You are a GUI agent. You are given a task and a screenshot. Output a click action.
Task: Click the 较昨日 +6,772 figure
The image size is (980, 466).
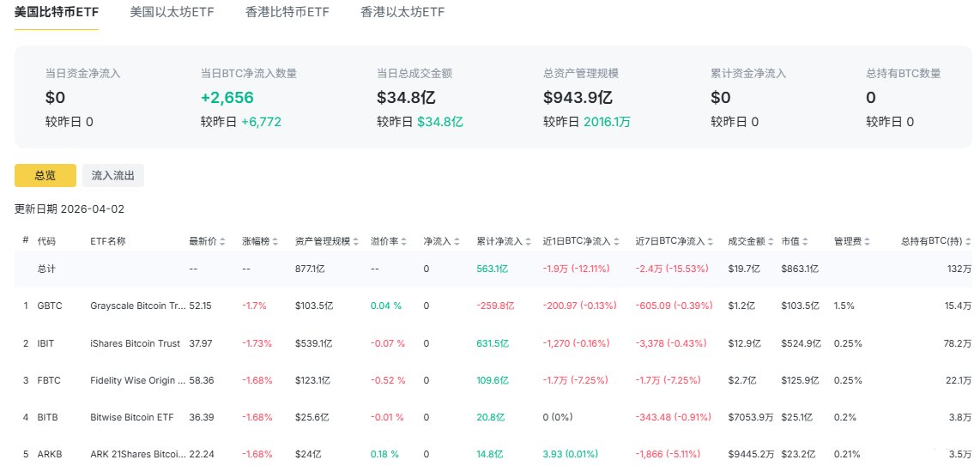(261, 122)
